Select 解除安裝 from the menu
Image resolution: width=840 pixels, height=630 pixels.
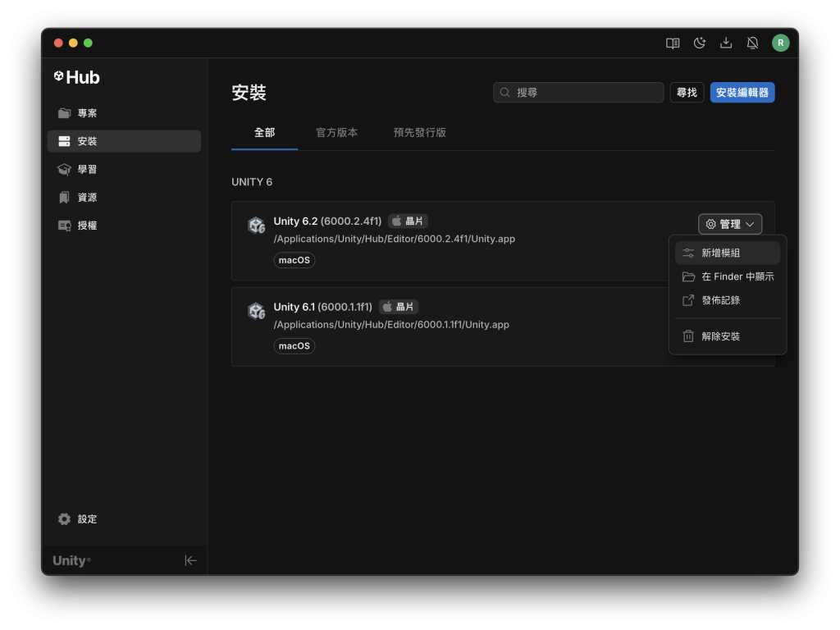tap(728, 336)
